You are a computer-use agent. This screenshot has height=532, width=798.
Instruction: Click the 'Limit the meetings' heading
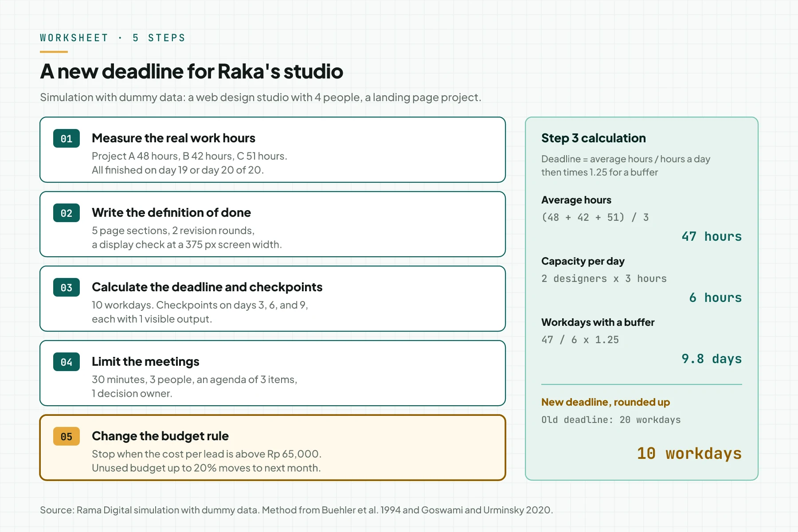point(145,362)
